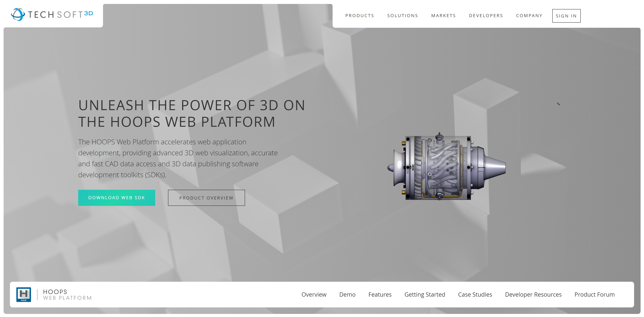
Task: Click the Product Overview button
Action: click(x=206, y=198)
